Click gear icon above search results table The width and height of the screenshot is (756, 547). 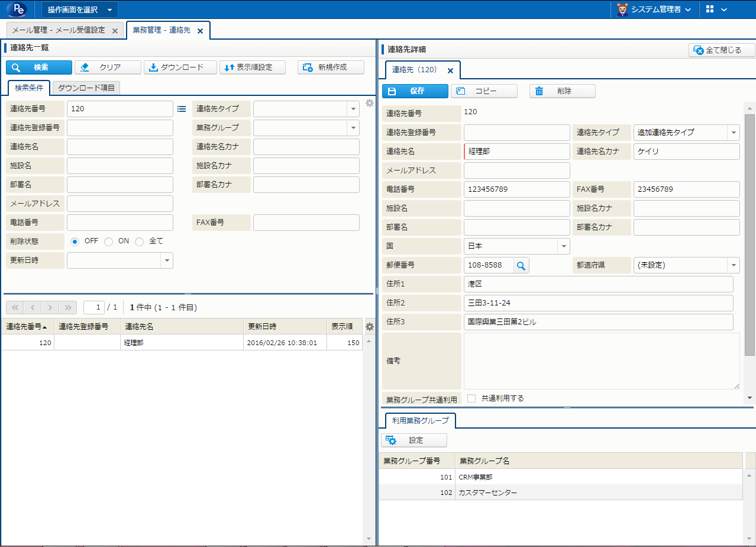point(370,327)
